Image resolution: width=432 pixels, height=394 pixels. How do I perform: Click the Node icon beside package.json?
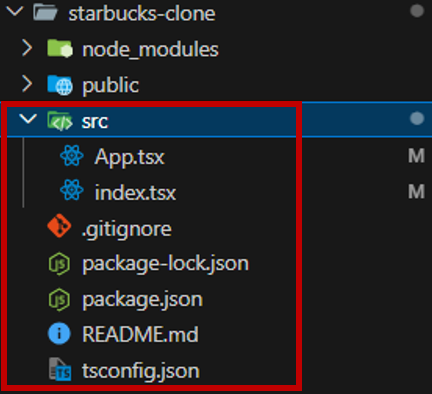59,299
